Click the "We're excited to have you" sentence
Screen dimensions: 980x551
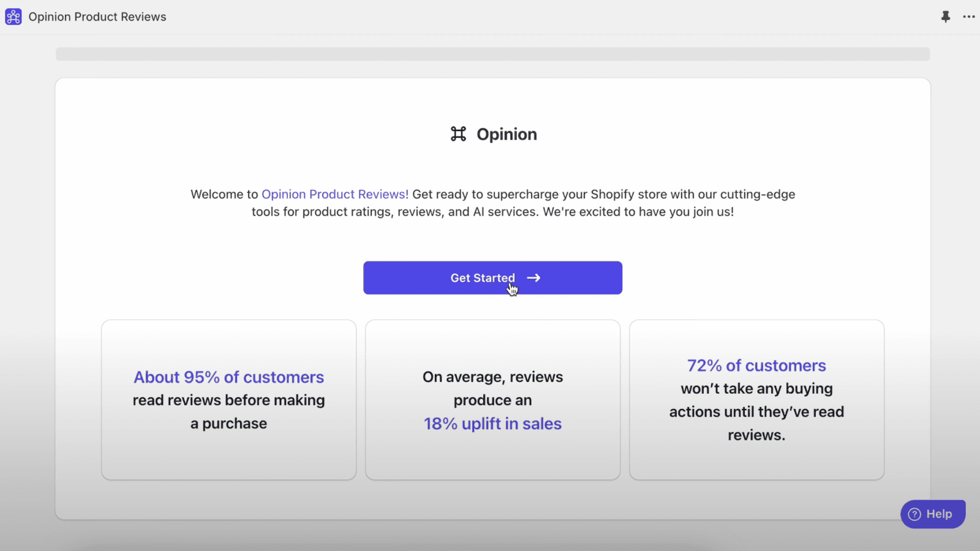638,212
